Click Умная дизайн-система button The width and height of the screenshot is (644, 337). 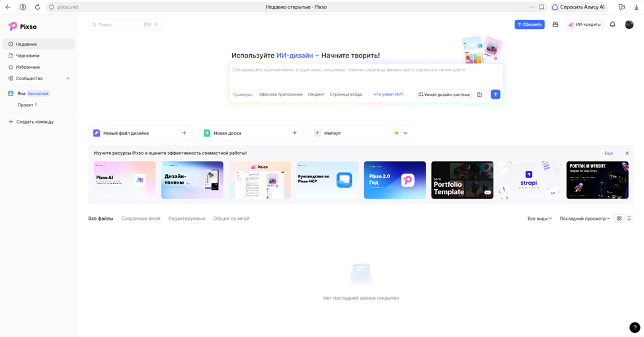tap(444, 94)
